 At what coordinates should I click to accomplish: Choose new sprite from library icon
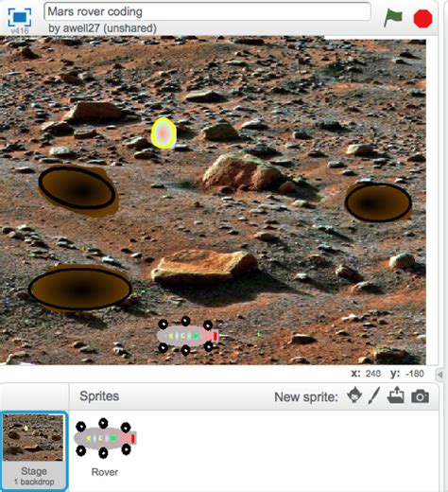click(354, 395)
